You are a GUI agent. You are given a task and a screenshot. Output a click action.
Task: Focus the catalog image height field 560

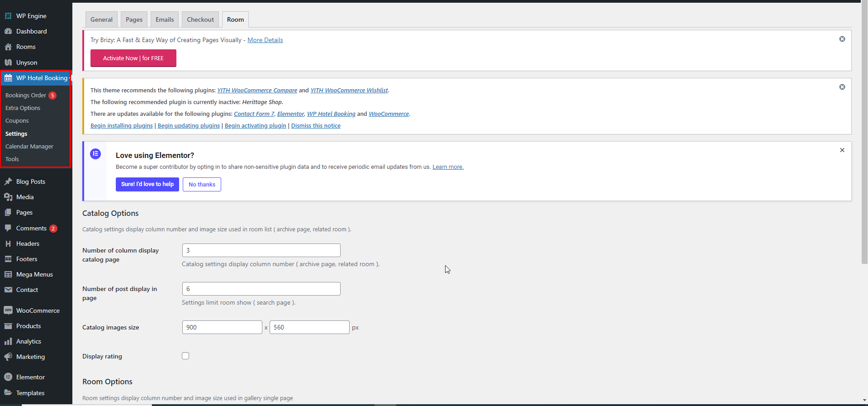[x=309, y=327]
